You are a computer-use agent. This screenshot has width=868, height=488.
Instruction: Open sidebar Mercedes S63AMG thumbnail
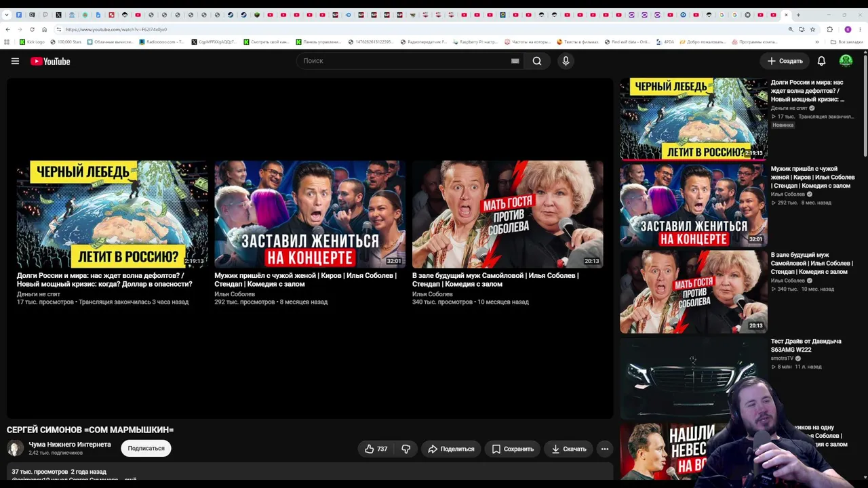pos(693,378)
